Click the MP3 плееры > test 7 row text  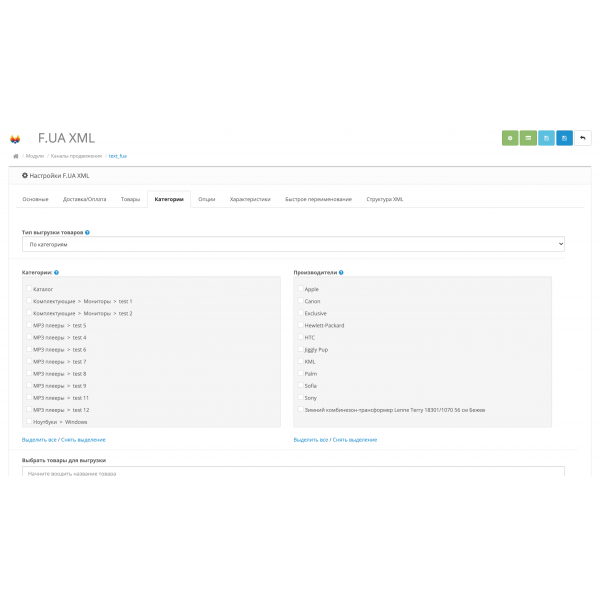(60, 362)
